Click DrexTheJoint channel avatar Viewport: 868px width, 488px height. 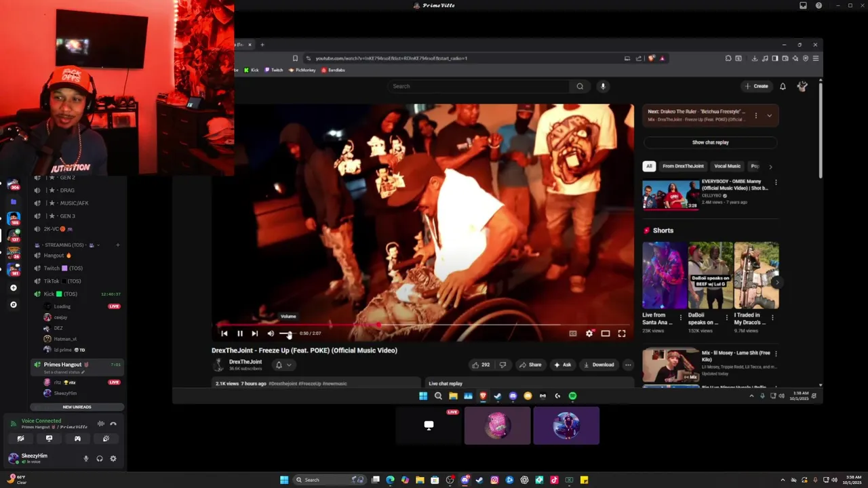pyautogui.click(x=218, y=365)
